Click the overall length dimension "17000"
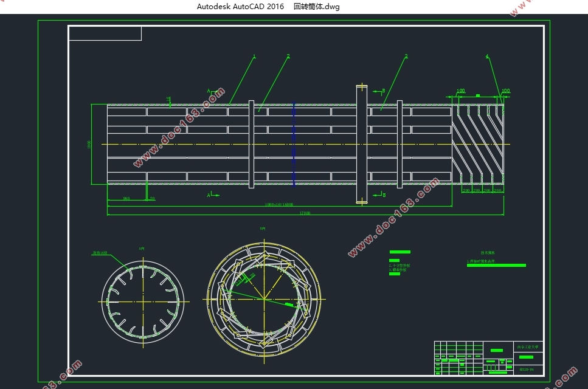588x389 pixels. point(305,213)
